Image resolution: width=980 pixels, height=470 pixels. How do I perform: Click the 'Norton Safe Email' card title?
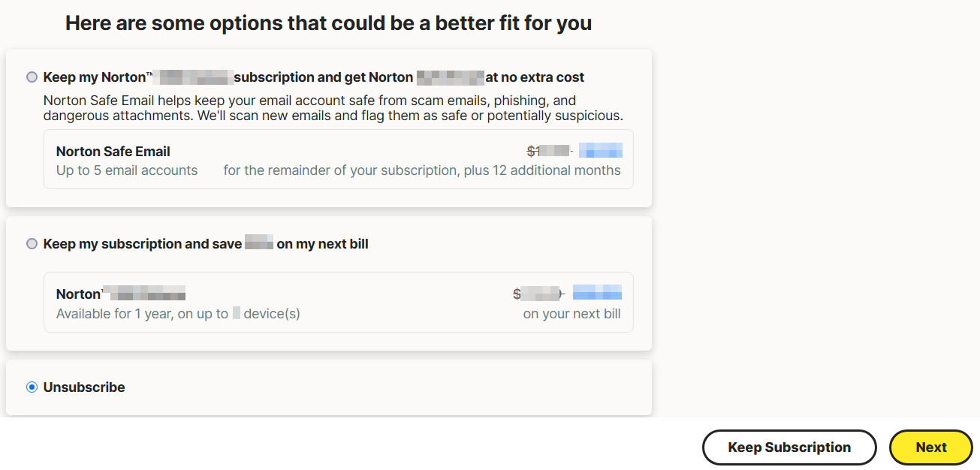pos(113,152)
